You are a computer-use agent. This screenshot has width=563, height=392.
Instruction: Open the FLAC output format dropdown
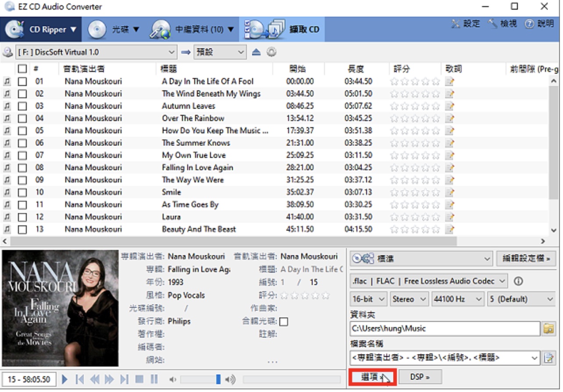[x=429, y=282]
